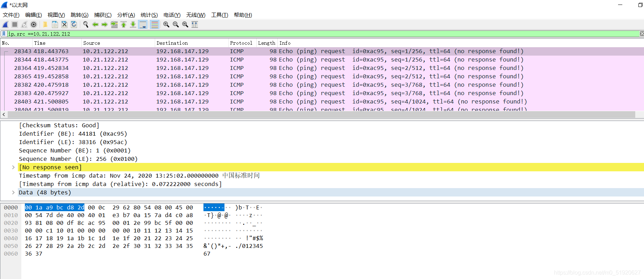Open capture options gear icon

(34, 24)
